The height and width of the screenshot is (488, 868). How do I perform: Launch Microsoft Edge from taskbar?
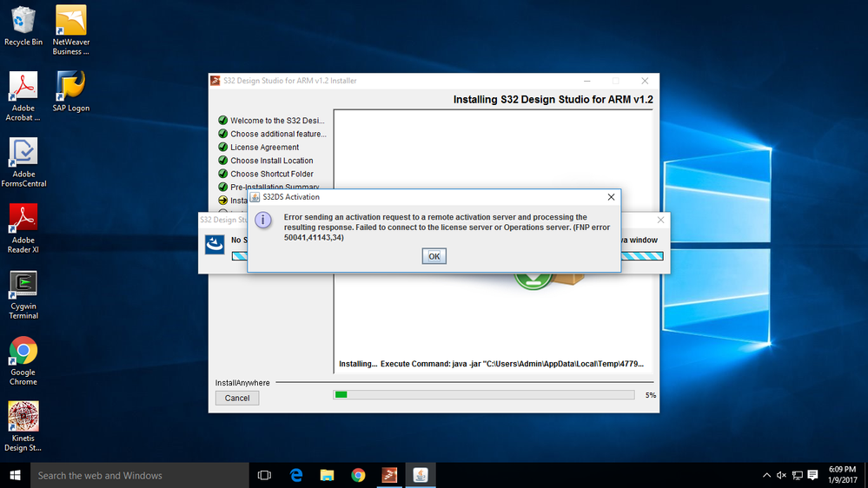296,475
